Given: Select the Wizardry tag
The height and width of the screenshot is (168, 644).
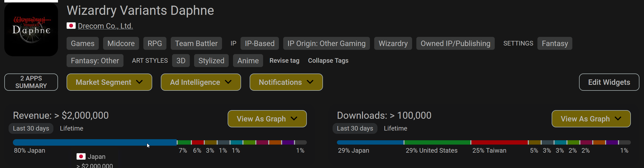Looking at the screenshot, I should click(393, 43).
